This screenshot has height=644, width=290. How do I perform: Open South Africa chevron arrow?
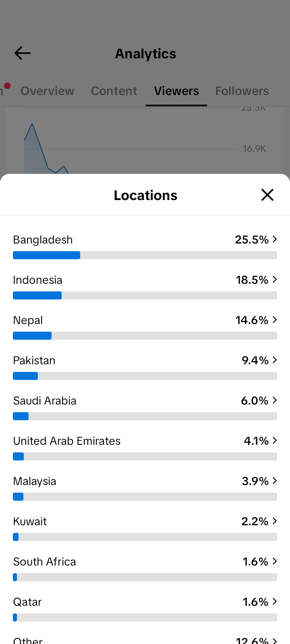(x=275, y=561)
